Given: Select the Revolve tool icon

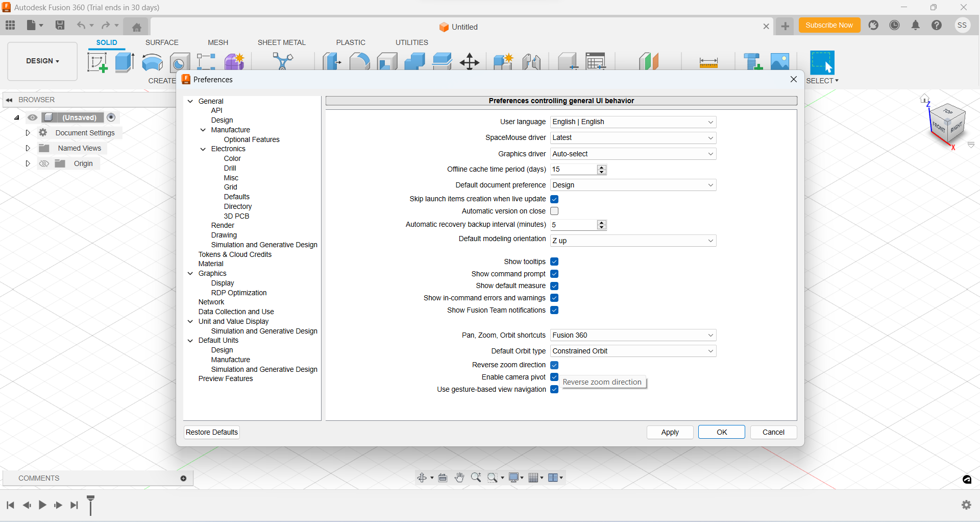Looking at the screenshot, I should tap(152, 62).
